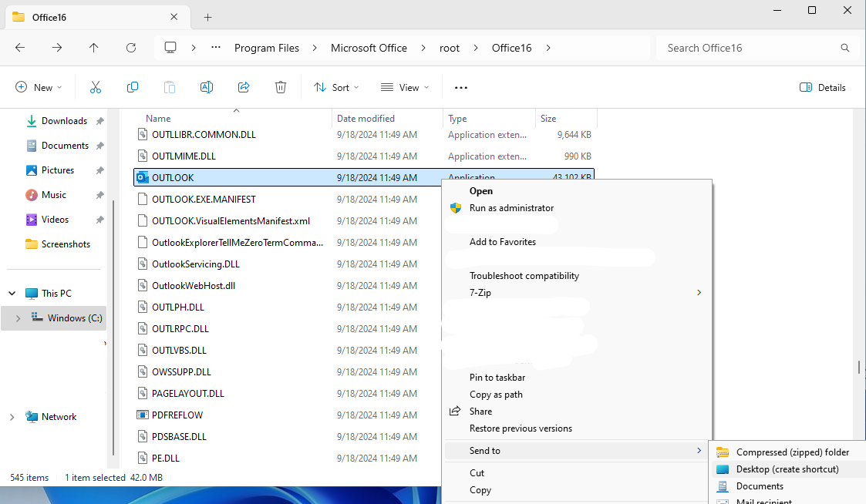866x504 pixels.
Task: Go forward with the Forward arrow
Action: coord(57,48)
